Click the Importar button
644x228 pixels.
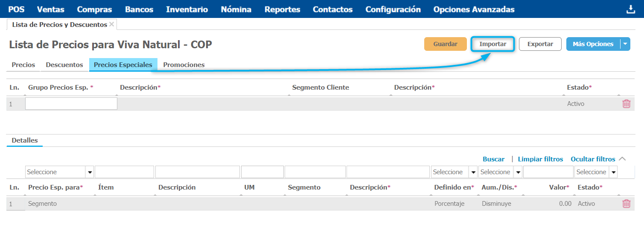click(493, 44)
